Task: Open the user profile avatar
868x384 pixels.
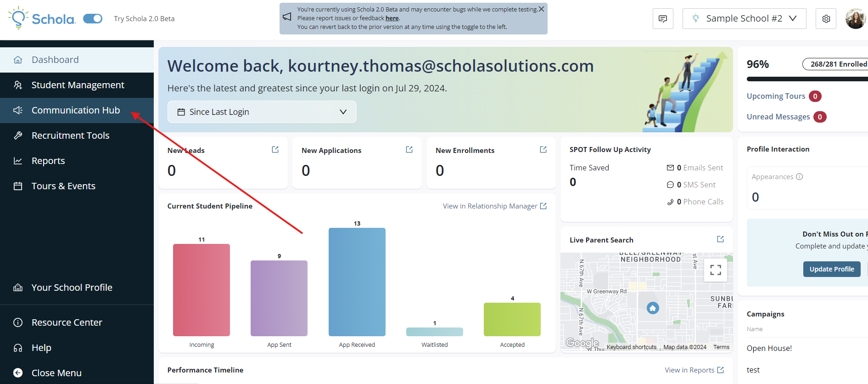Action: pos(856,19)
